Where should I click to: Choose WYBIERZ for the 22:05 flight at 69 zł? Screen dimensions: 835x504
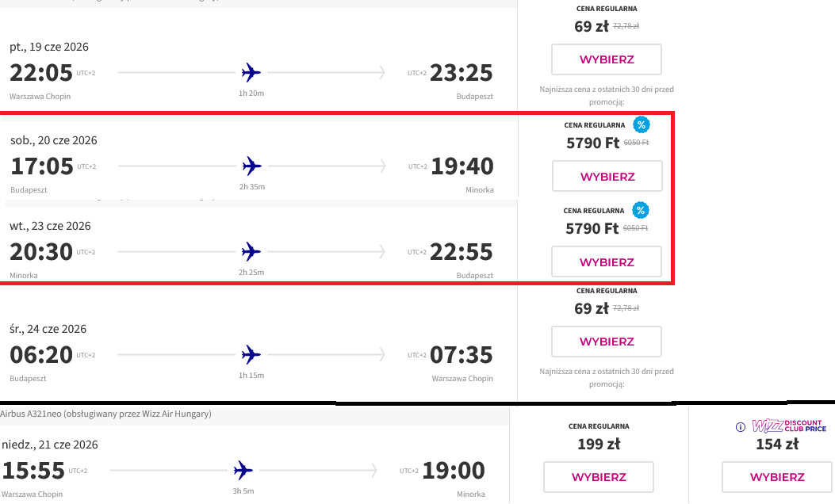[x=607, y=59]
